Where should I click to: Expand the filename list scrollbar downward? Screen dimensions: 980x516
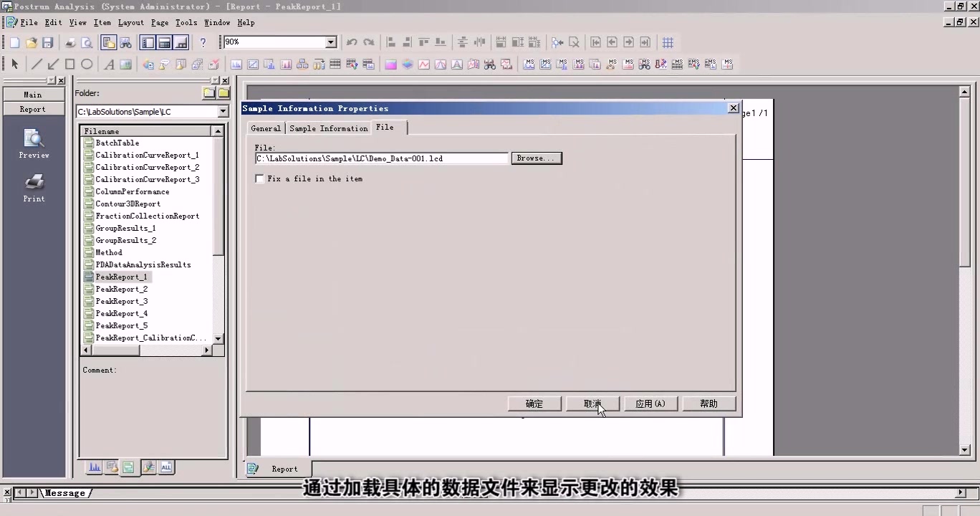tap(218, 338)
